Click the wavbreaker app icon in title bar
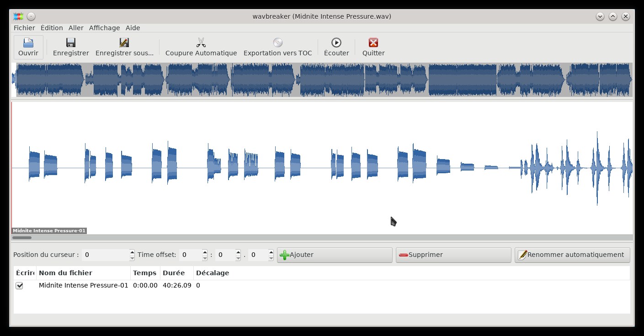Screen dimensions: 644x336 18,16
